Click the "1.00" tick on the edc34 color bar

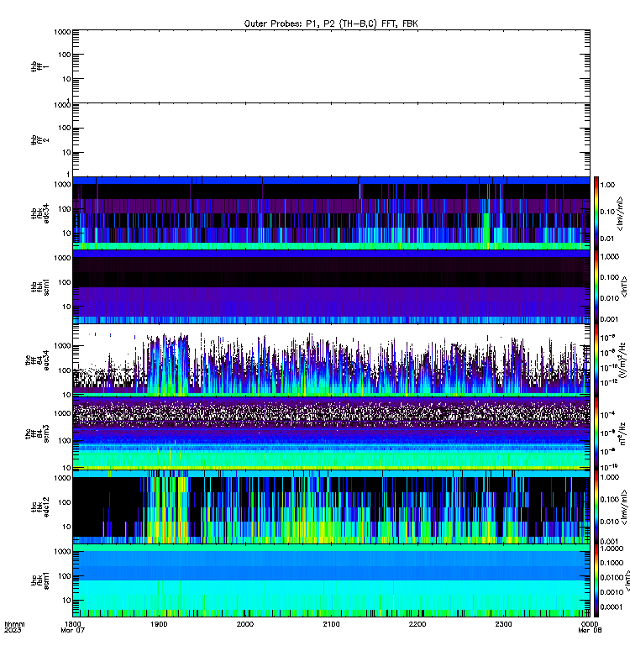pyautogui.click(x=607, y=185)
